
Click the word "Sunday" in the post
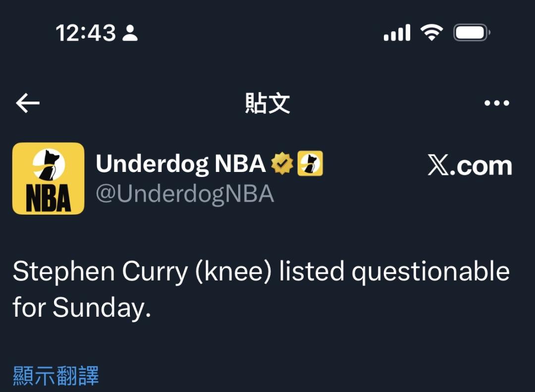(x=102, y=308)
